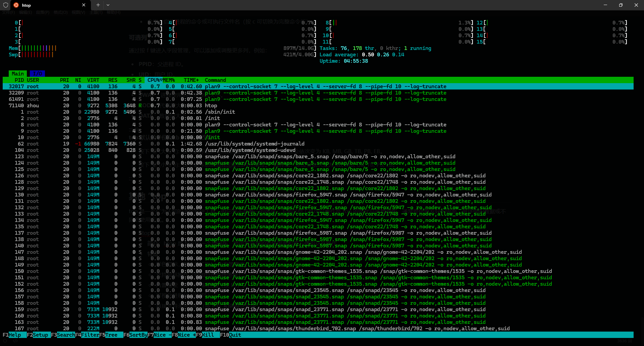Select the thunderbird_702 snapfuse row PID 167

(318, 329)
